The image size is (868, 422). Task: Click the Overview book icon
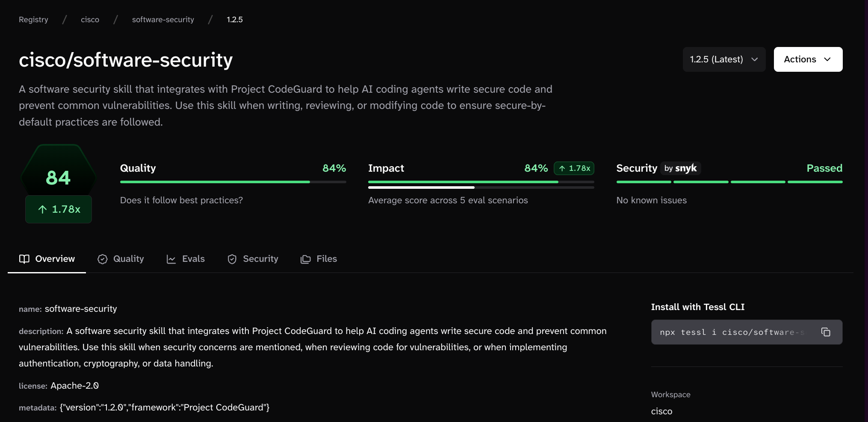[24, 259]
